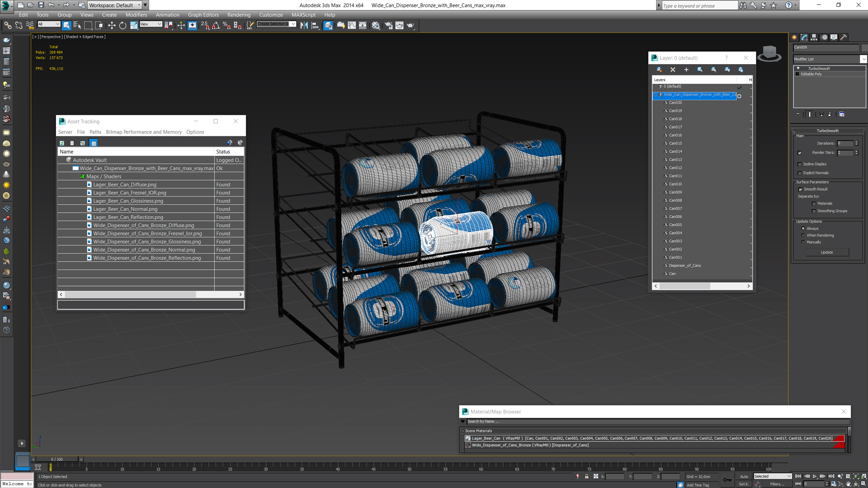This screenshot has height=488, width=868.
Task: Delete layer with X icon in Layer dialog
Action: 673,70
